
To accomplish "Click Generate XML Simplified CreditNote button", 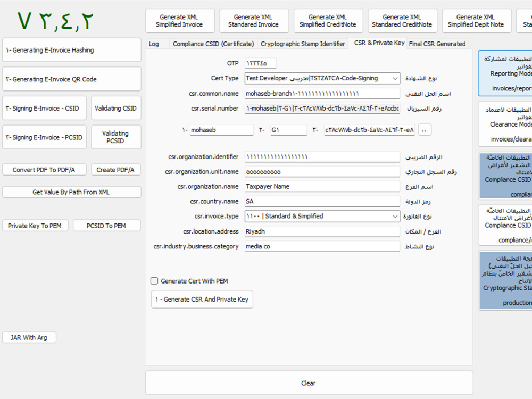I will tap(328, 21).
